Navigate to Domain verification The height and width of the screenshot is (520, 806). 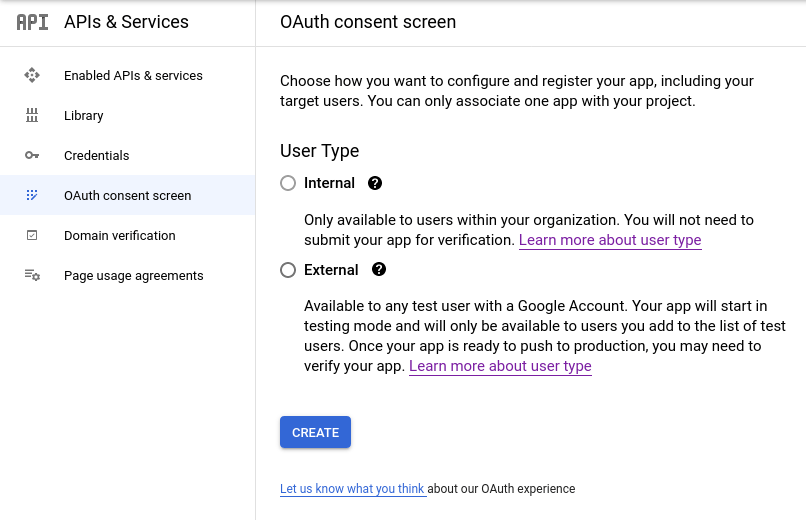tap(119, 235)
